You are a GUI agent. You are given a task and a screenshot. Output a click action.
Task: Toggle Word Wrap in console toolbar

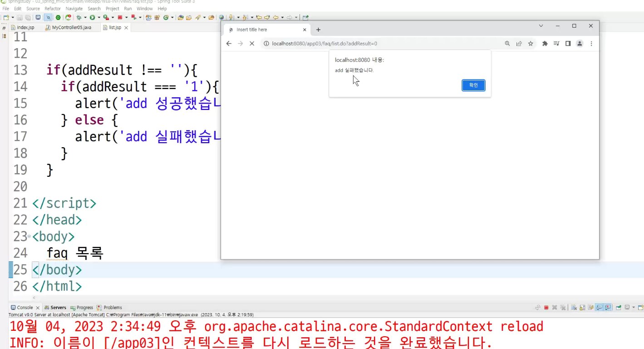point(591,308)
